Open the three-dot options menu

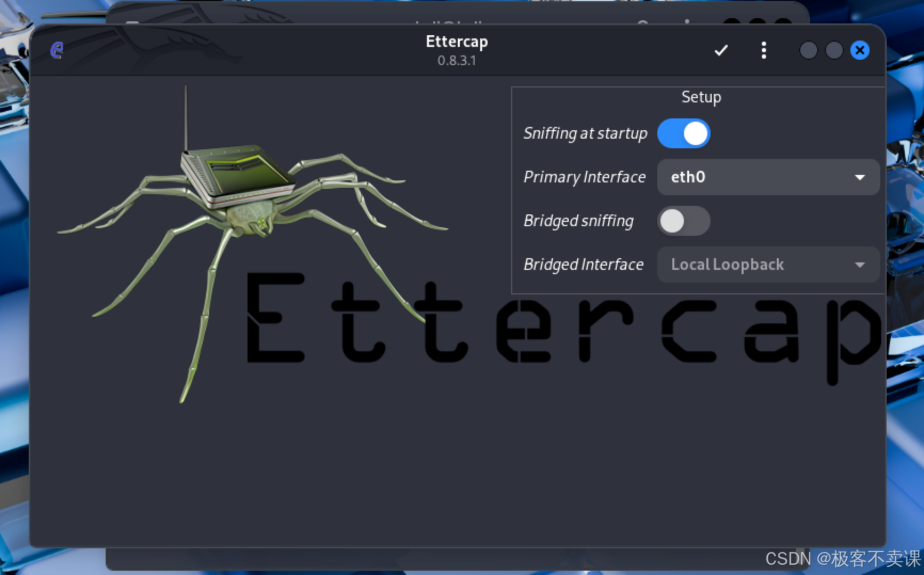tap(764, 51)
